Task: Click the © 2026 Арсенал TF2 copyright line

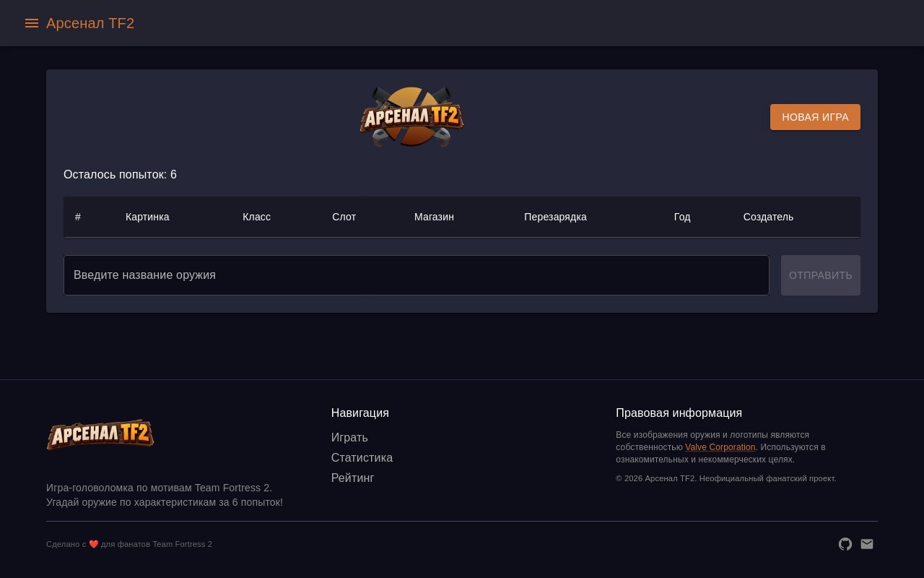Action: [x=726, y=478]
